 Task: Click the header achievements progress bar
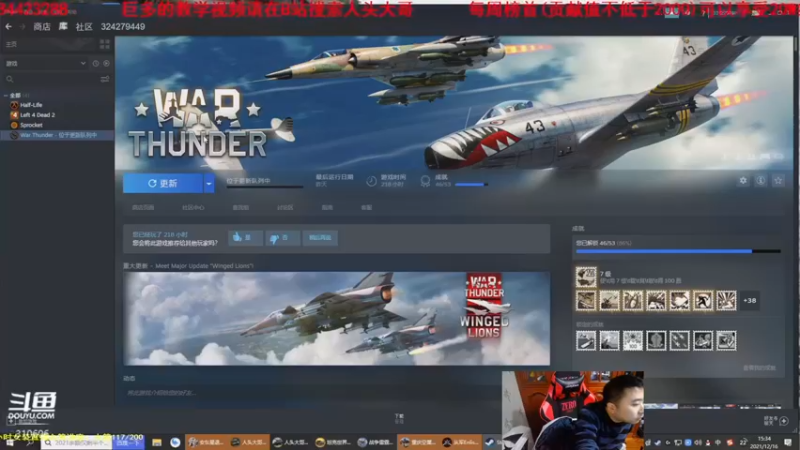tap(471, 185)
